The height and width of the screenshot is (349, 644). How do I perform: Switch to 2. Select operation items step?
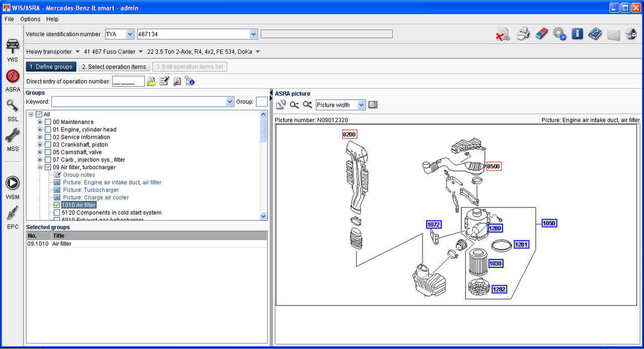pos(114,66)
